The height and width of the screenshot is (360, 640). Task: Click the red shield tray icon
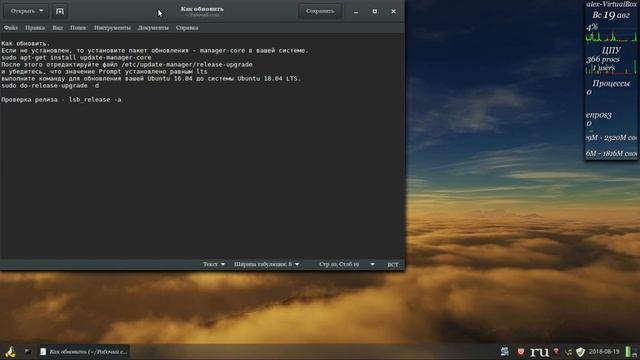(x=520, y=351)
